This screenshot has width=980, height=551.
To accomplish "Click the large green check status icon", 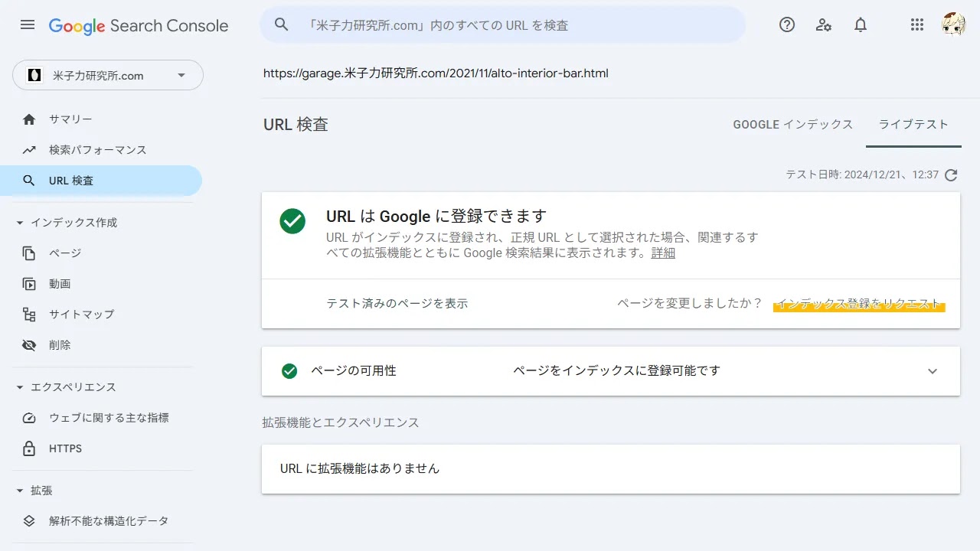I will click(292, 221).
